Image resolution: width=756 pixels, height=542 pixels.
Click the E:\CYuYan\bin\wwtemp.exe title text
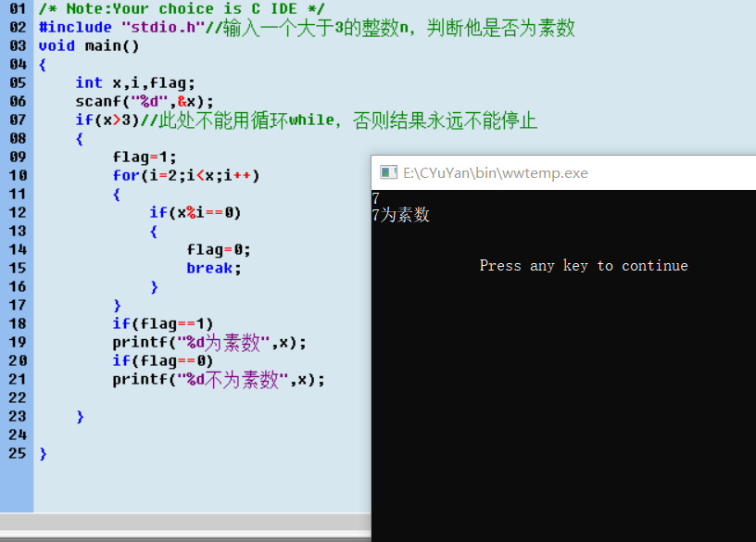[x=496, y=173]
